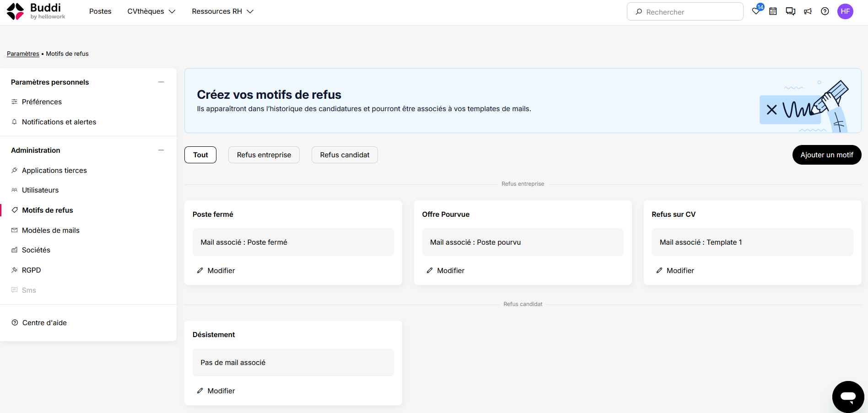Open Applications tierces page
The height and width of the screenshot is (413, 868).
54,170
